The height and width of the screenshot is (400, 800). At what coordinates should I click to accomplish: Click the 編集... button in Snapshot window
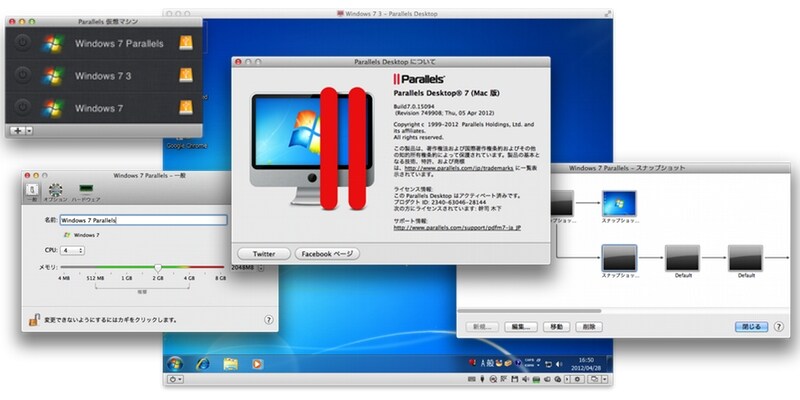[520, 327]
